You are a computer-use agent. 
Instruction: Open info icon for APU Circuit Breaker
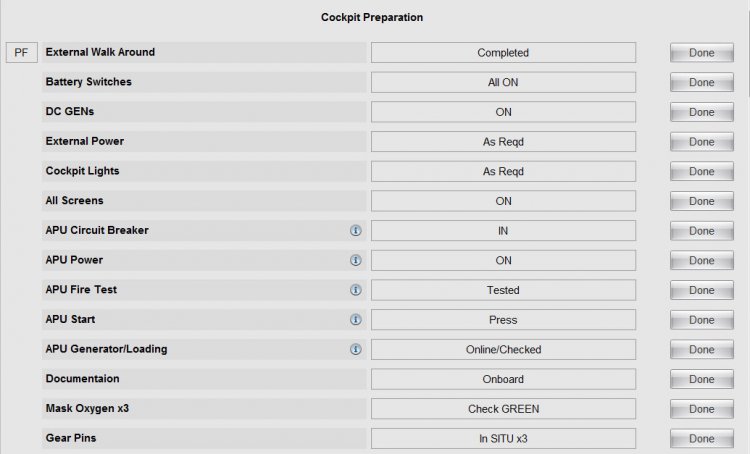355,231
